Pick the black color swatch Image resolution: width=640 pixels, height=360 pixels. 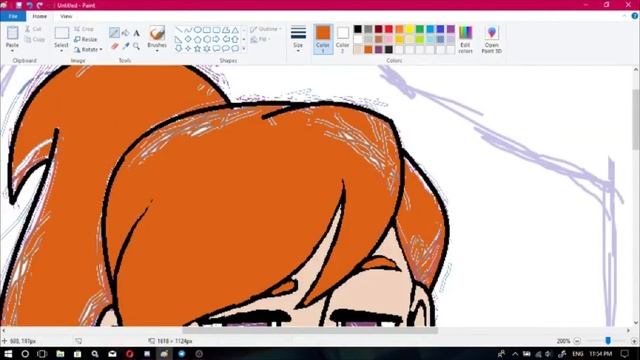coord(358,29)
